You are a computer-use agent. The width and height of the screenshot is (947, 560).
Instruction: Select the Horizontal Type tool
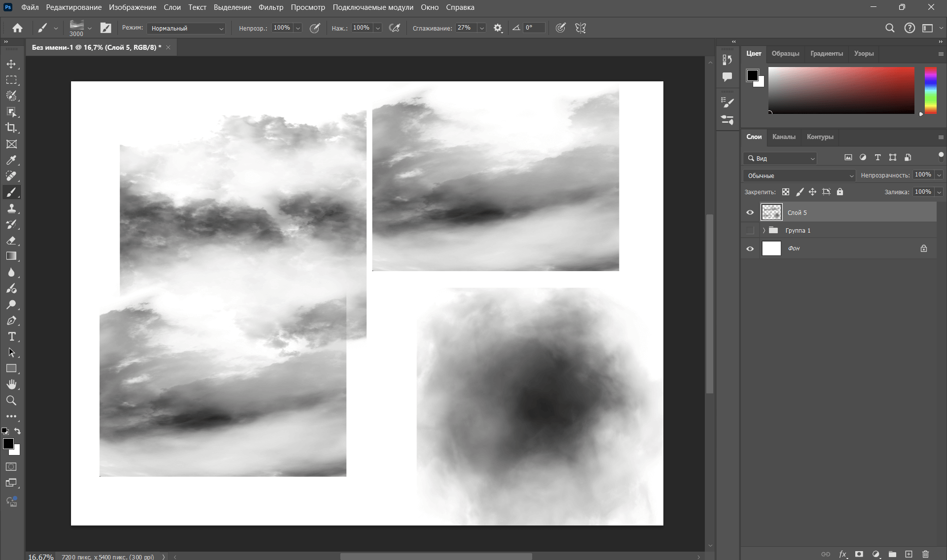(x=11, y=337)
